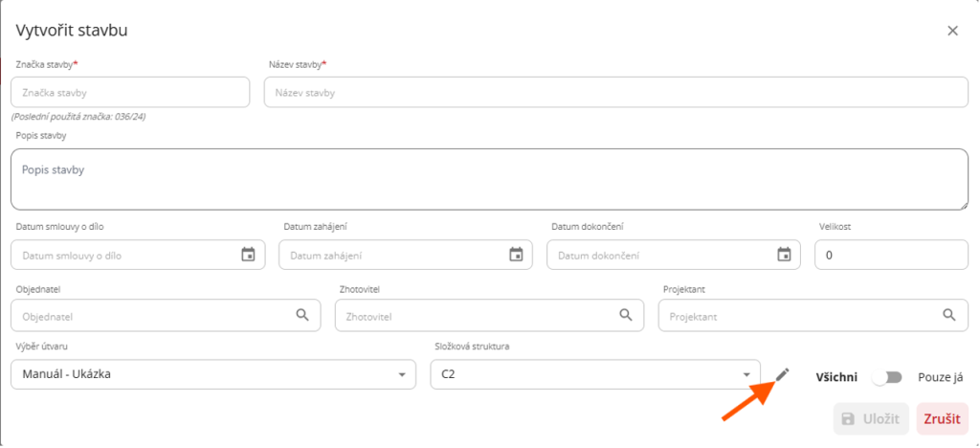Open calendar for Datum smlouvy o dílo

(x=248, y=255)
